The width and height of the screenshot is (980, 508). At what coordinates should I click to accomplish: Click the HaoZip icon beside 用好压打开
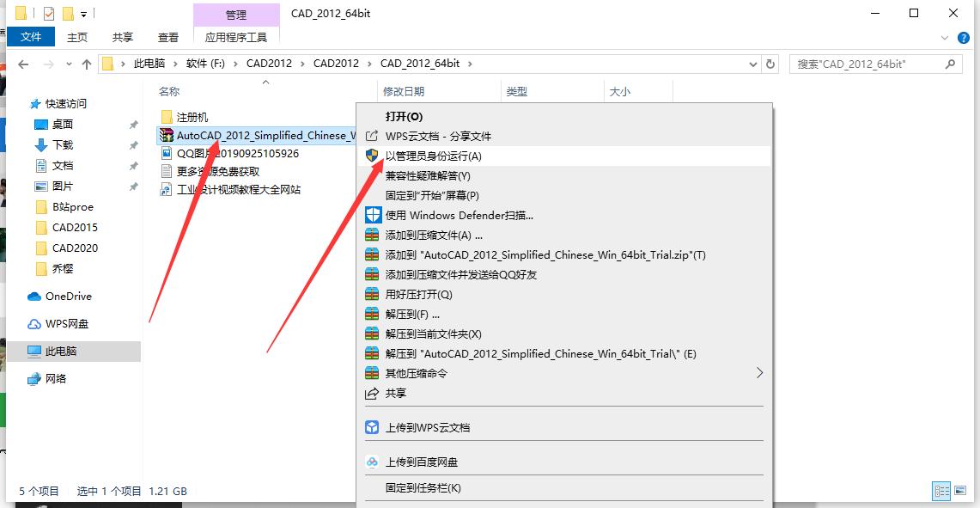click(x=373, y=293)
